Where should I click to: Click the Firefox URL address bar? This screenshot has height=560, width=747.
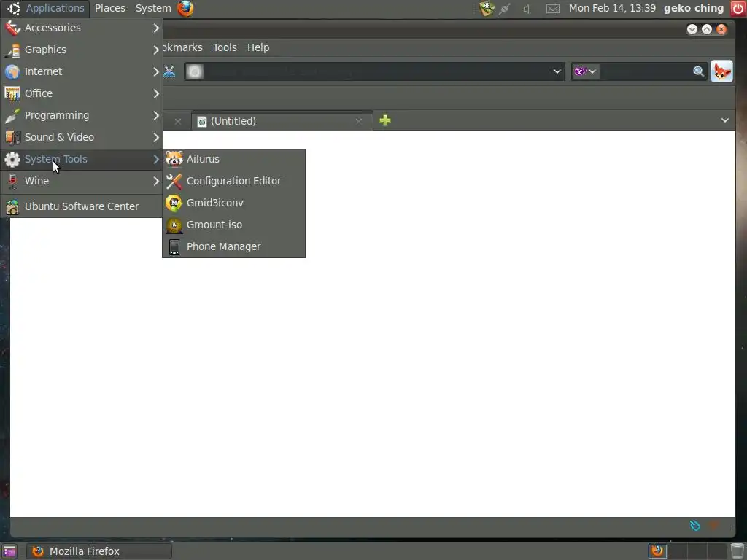coord(374,71)
